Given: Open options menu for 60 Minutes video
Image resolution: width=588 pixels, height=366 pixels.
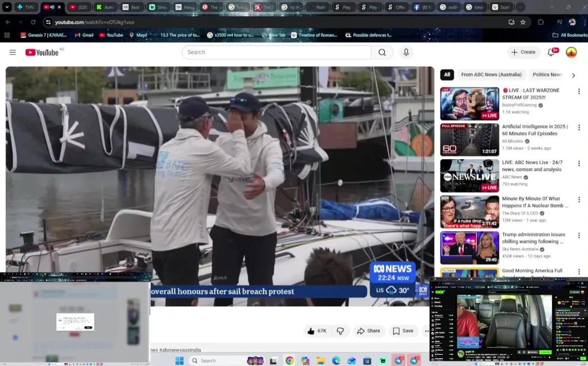Looking at the screenshot, I should coord(579,128).
